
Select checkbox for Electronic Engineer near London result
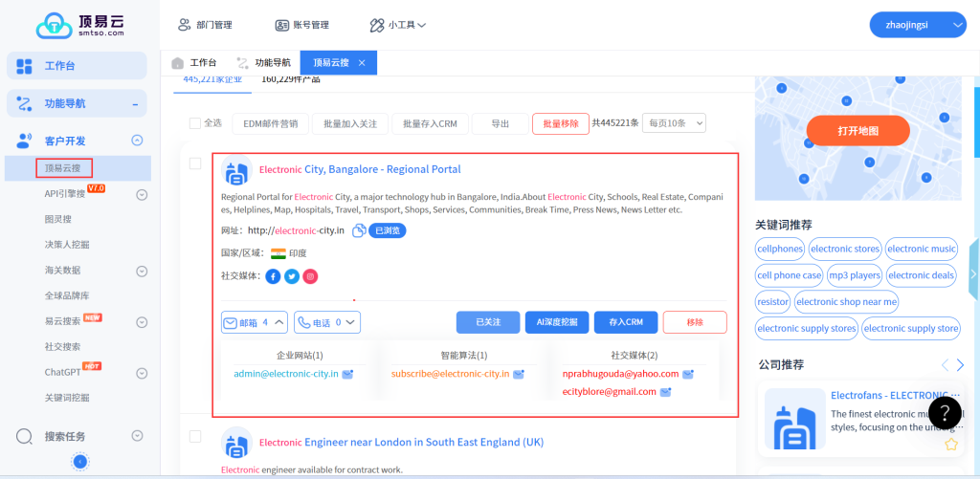(x=195, y=437)
